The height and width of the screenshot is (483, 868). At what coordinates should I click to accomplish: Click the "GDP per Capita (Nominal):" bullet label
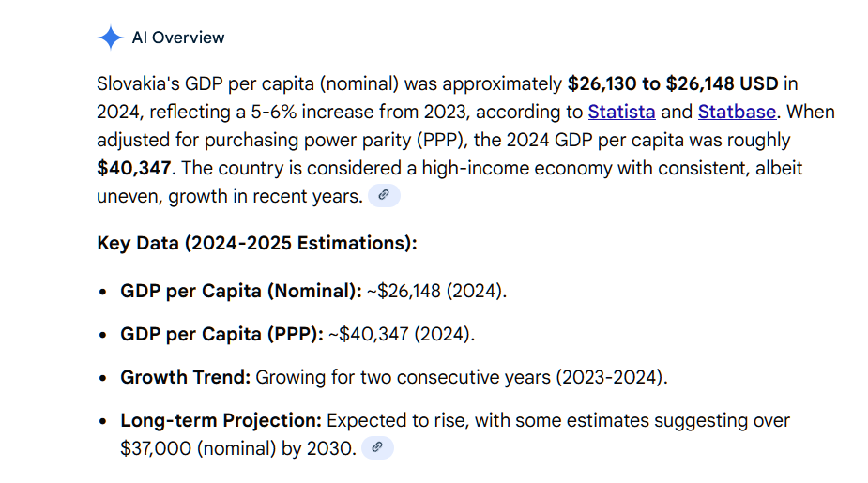point(240,291)
